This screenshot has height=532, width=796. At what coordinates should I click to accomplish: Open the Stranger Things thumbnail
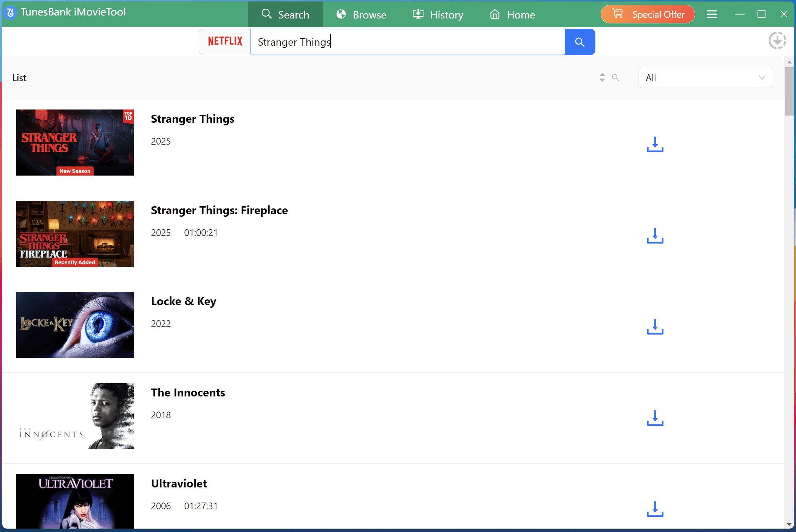(75, 142)
